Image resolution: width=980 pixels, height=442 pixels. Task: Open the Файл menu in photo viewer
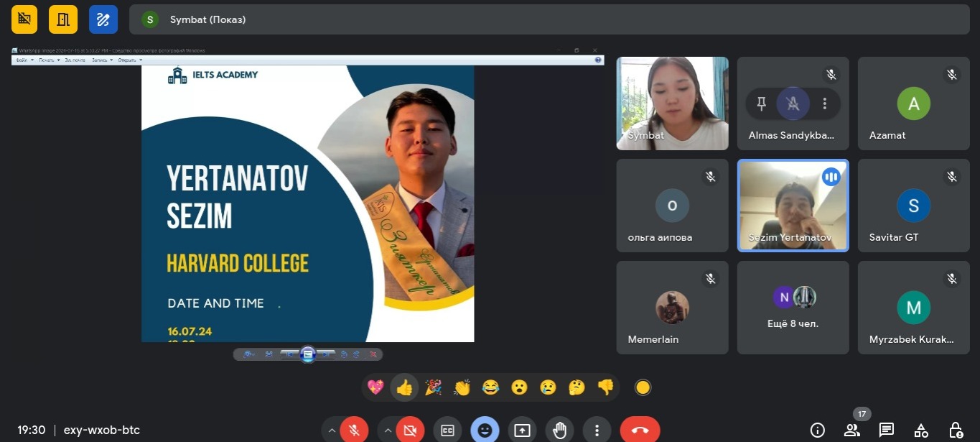coord(24,60)
